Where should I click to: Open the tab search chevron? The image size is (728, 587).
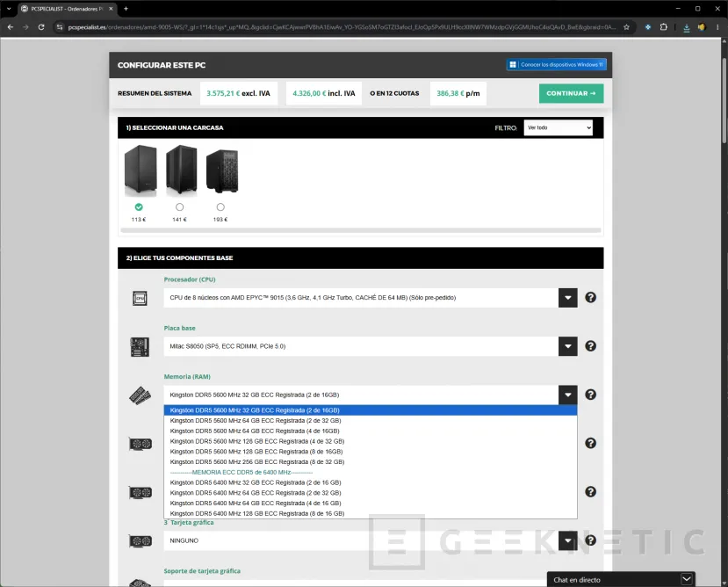(9, 9)
